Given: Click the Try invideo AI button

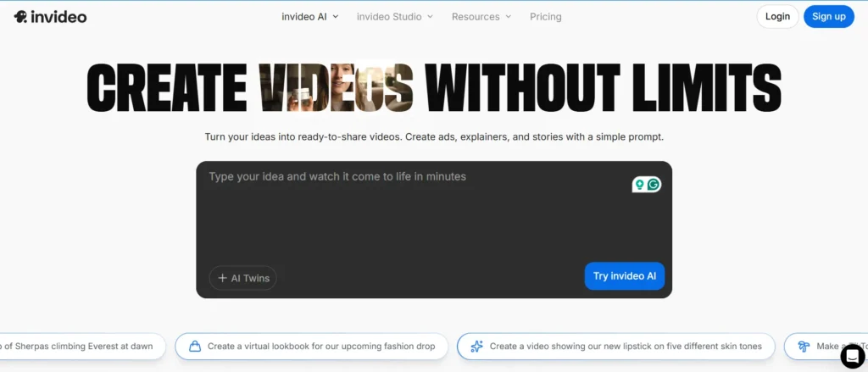Looking at the screenshot, I should coord(624,276).
